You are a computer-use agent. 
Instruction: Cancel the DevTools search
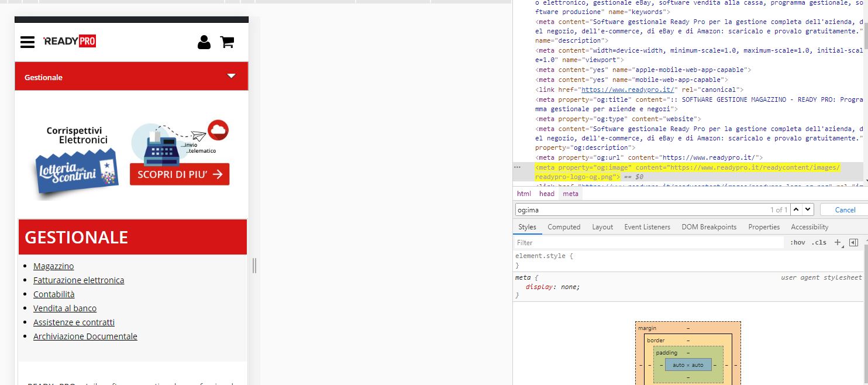click(x=845, y=209)
